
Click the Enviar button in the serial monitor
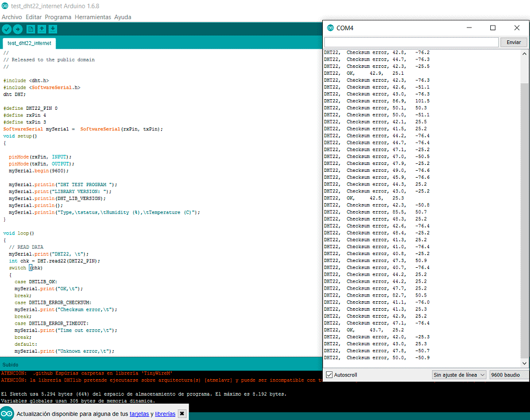[514, 42]
